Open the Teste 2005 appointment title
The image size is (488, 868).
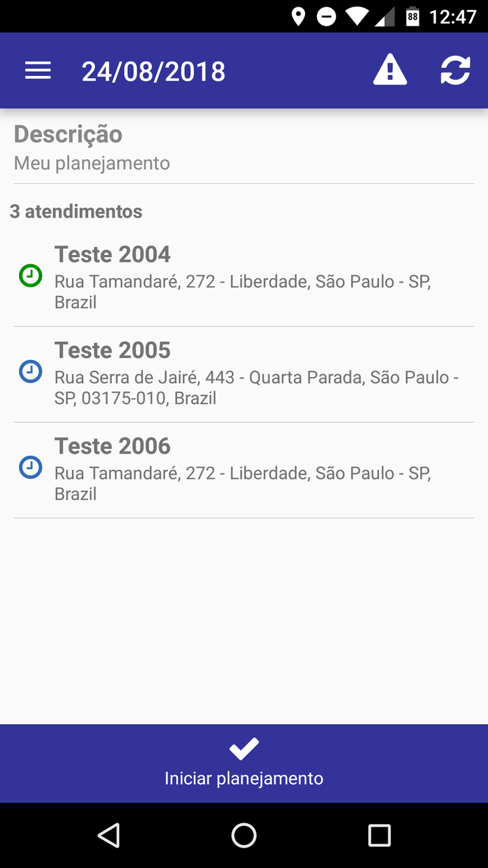(113, 350)
